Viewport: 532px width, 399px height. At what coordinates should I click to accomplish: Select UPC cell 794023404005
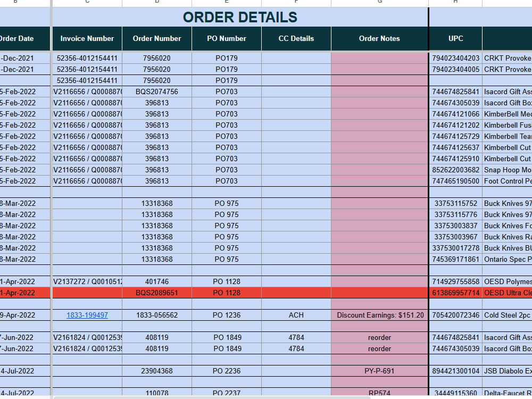[x=456, y=69]
